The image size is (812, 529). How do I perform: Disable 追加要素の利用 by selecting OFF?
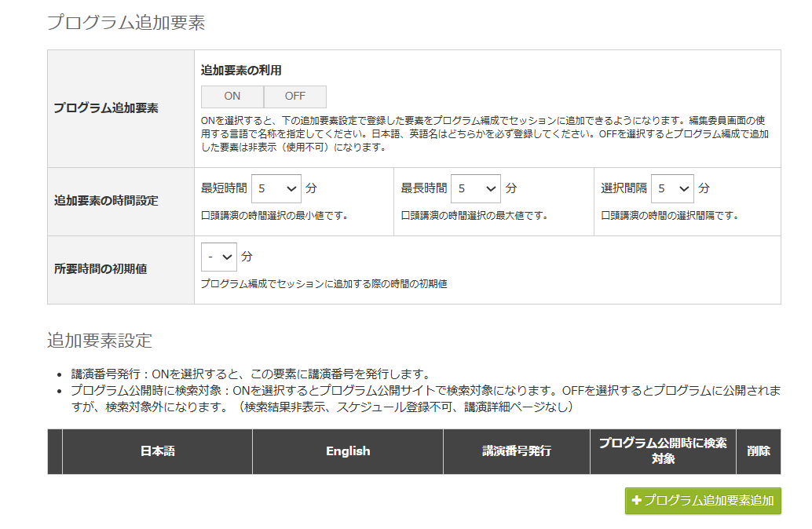click(294, 96)
